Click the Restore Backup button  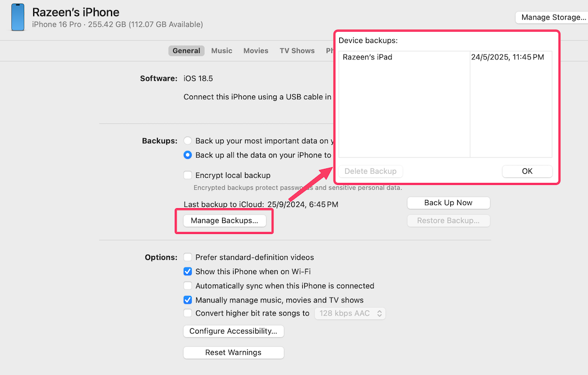point(449,221)
